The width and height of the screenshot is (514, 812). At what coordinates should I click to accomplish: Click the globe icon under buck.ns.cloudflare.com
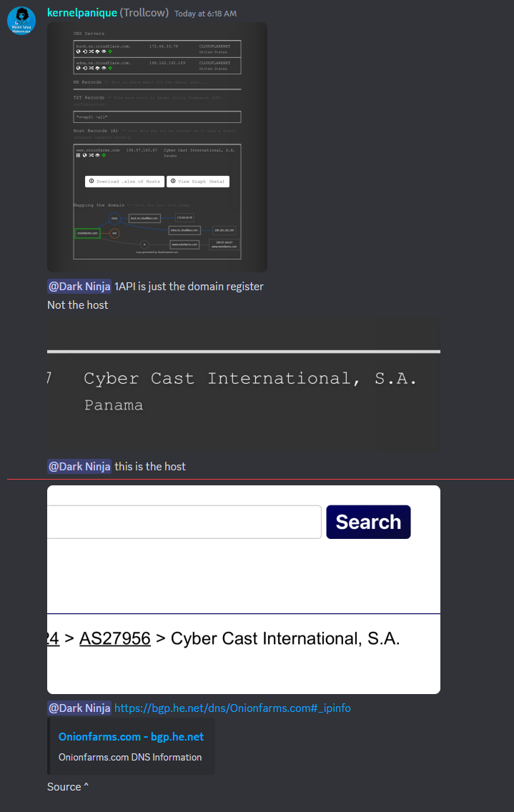click(78, 51)
